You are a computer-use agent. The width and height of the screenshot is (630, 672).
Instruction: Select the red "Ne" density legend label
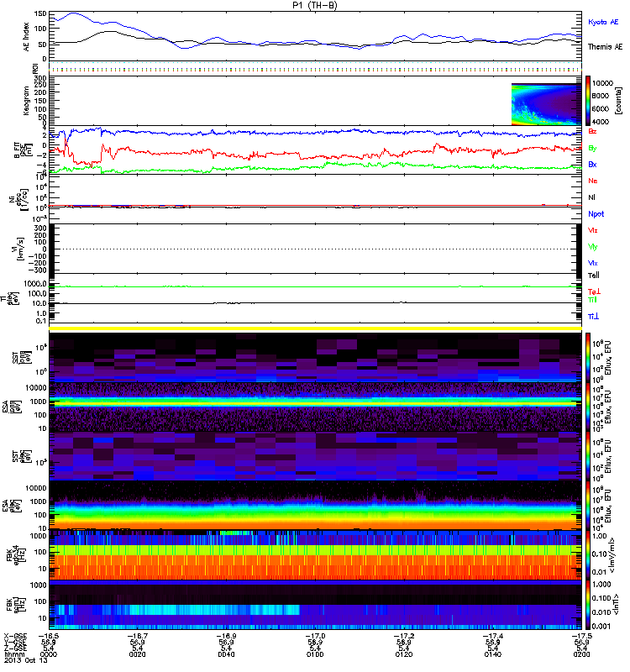593,181
